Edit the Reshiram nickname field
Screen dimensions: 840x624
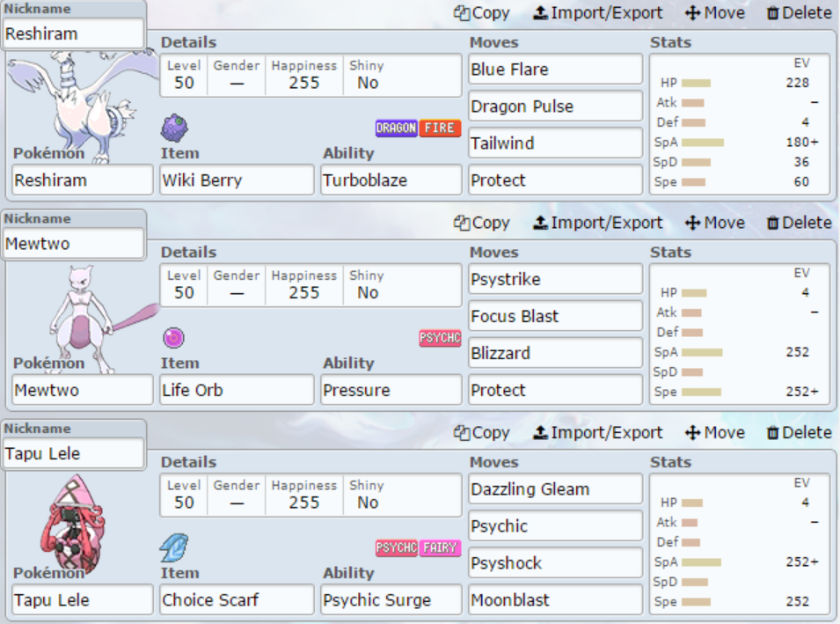[x=74, y=33]
